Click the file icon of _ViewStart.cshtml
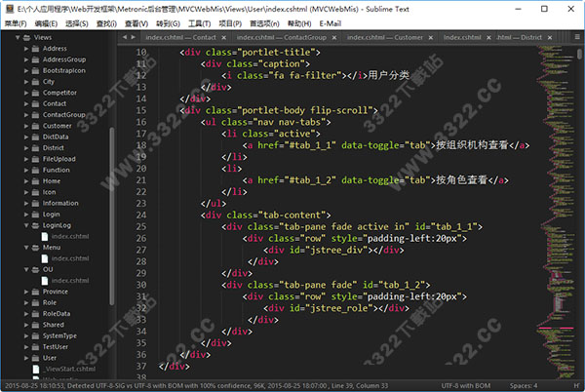 [34, 370]
